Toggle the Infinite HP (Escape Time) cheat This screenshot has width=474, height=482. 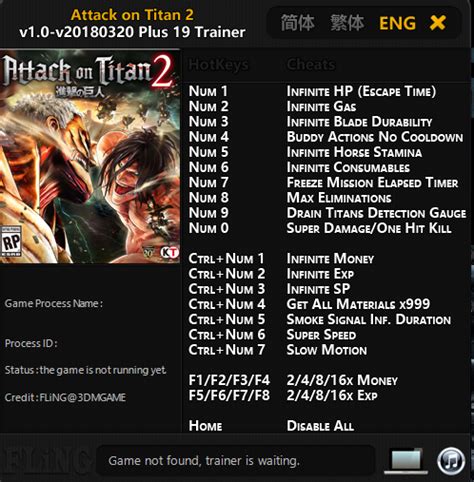[361, 91]
